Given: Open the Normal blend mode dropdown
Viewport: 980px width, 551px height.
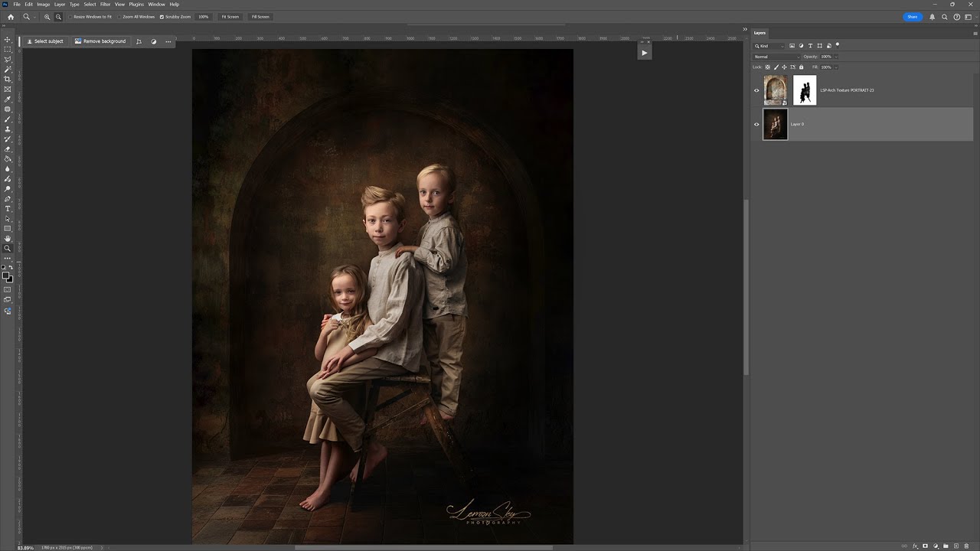Looking at the screenshot, I should pos(776,57).
